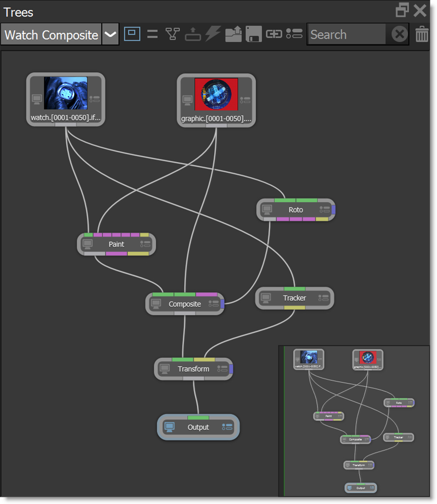Click the extract node upload icon

(x=193, y=34)
